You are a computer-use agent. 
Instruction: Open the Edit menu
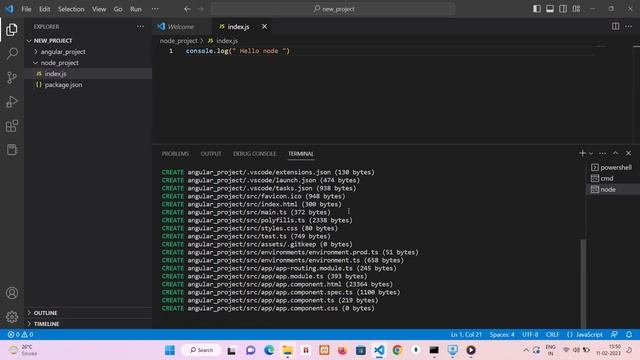click(44, 9)
